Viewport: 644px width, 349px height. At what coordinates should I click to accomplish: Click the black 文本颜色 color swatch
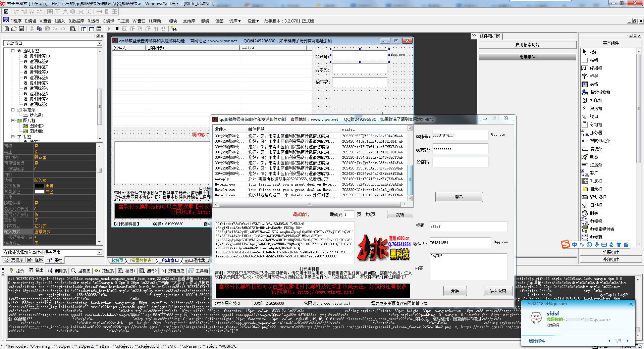coord(39,186)
